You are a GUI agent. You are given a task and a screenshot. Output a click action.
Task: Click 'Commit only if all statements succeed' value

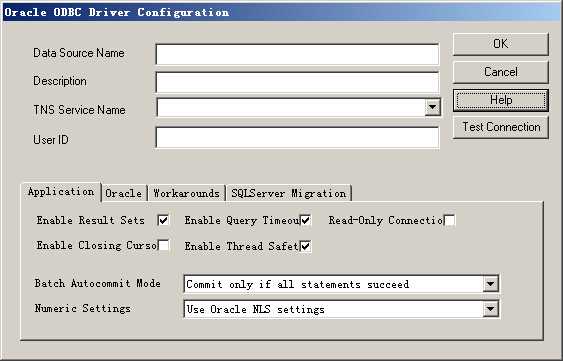298,284
